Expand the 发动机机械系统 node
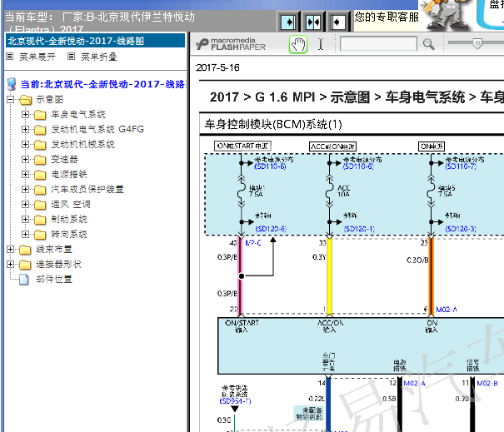This screenshot has width=504, height=432. click(x=25, y=145)
